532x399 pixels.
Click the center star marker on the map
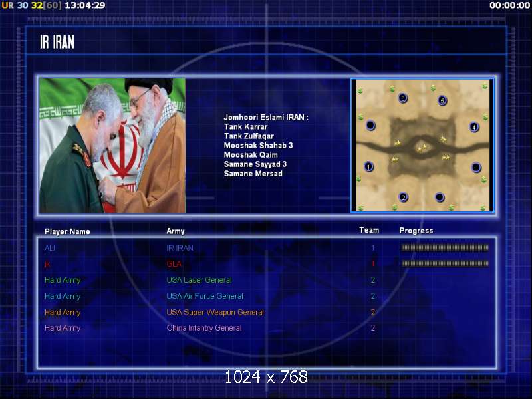[x=422, y=148]
